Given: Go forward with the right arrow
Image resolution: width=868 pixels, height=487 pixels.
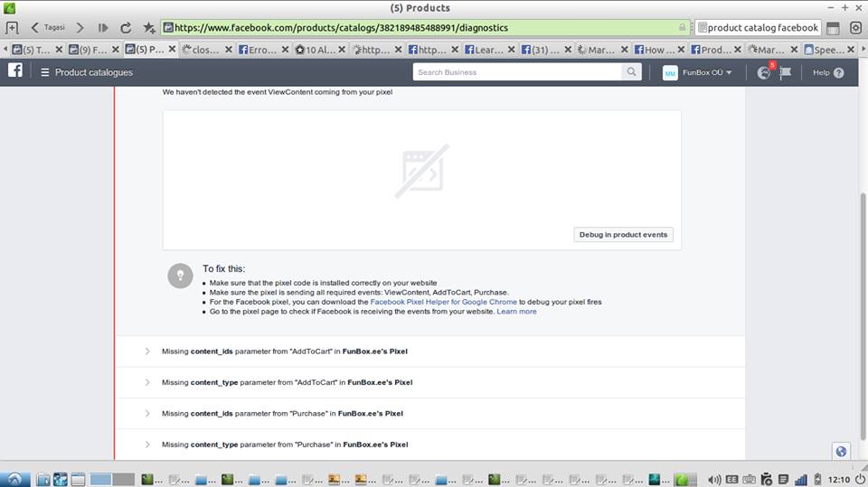Looking at the screenshot, I should [x=80, y=28].
